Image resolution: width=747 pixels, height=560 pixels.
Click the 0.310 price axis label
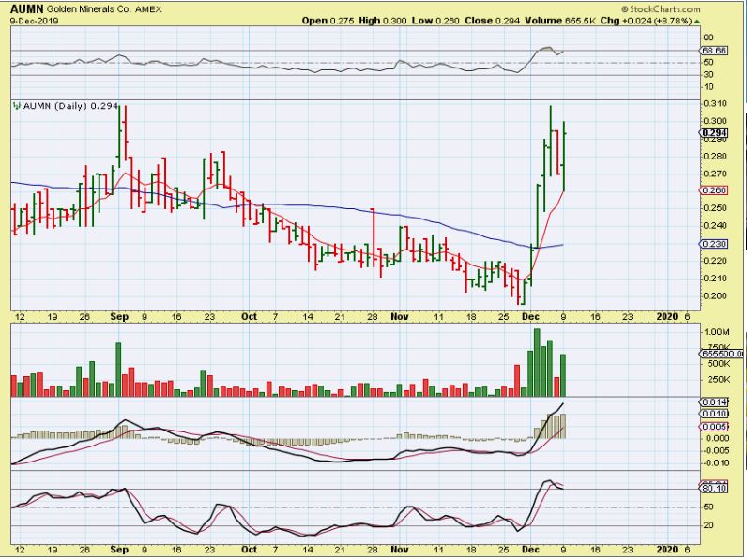click(715, 103)
